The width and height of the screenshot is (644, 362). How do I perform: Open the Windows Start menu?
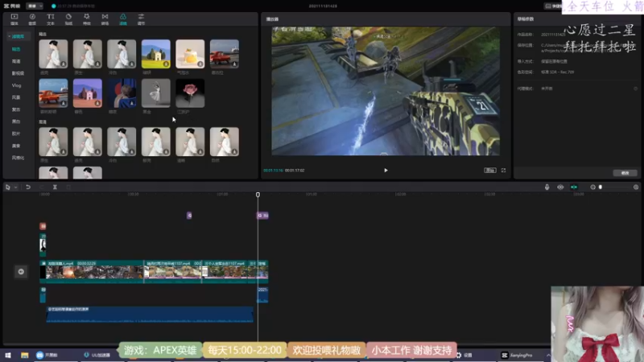8,355
